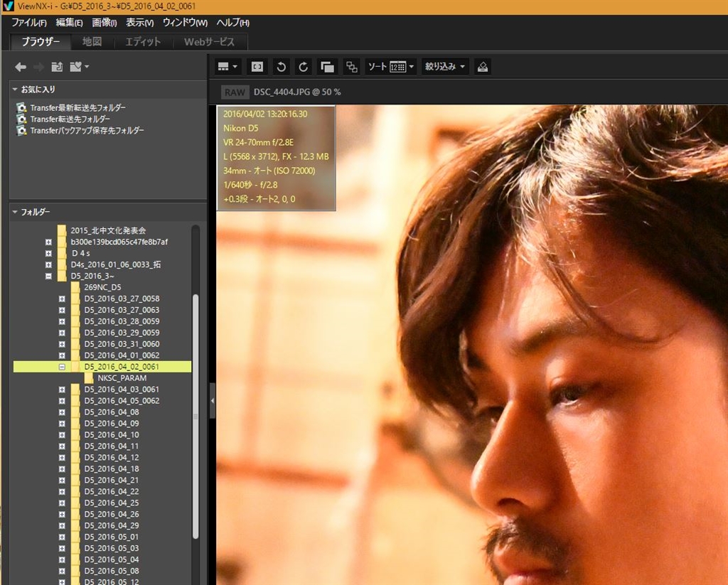This screenshot has width=728, height=585.
Task: Open Transfer最新転送先フォルダー favorite
Action: point(77,107)
